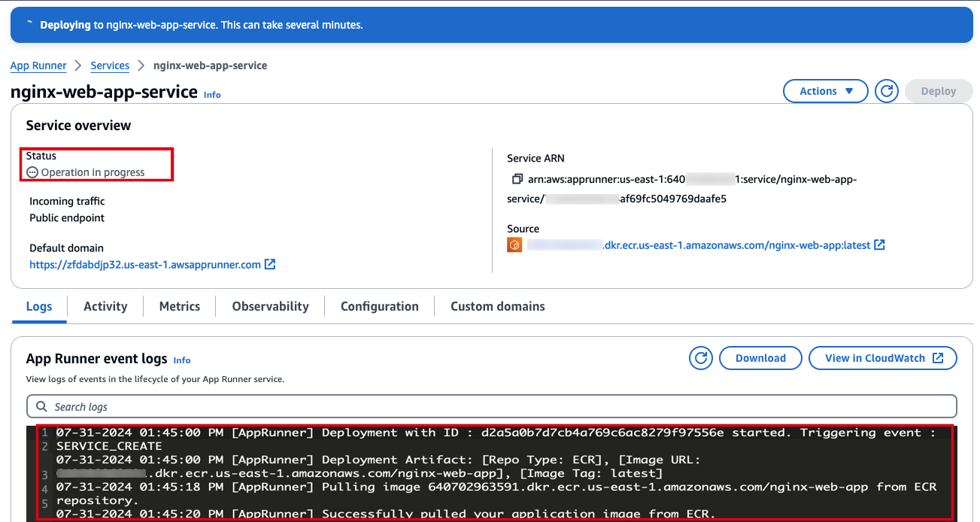Screen dimensions: 980x522
Task: Open the source image via external link icon
Action: (878, 244)
